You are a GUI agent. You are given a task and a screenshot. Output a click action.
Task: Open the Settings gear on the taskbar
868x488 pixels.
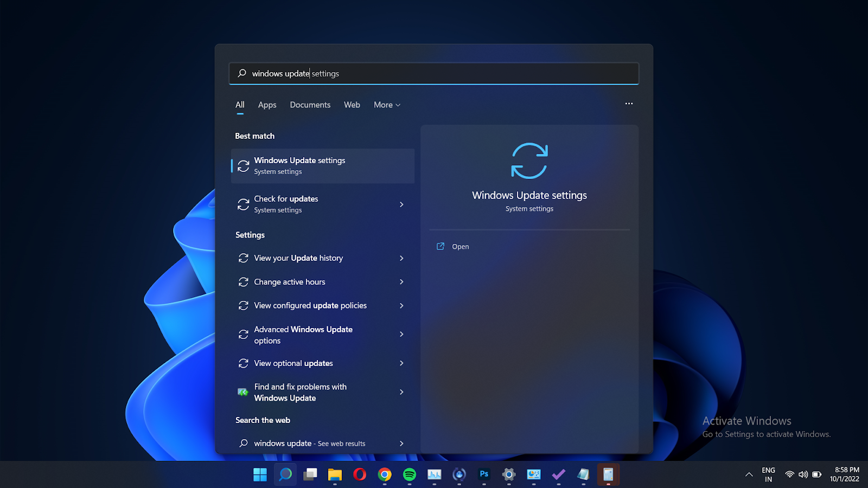(x=509, y=474)
